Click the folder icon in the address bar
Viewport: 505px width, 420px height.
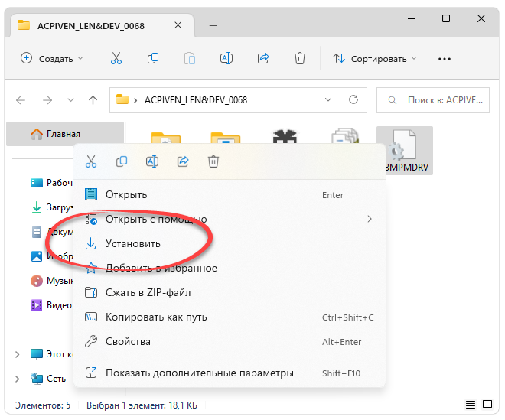point(122,99)
